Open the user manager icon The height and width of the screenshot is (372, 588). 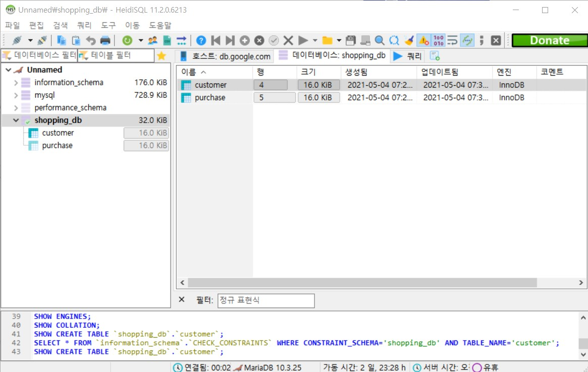152,40
